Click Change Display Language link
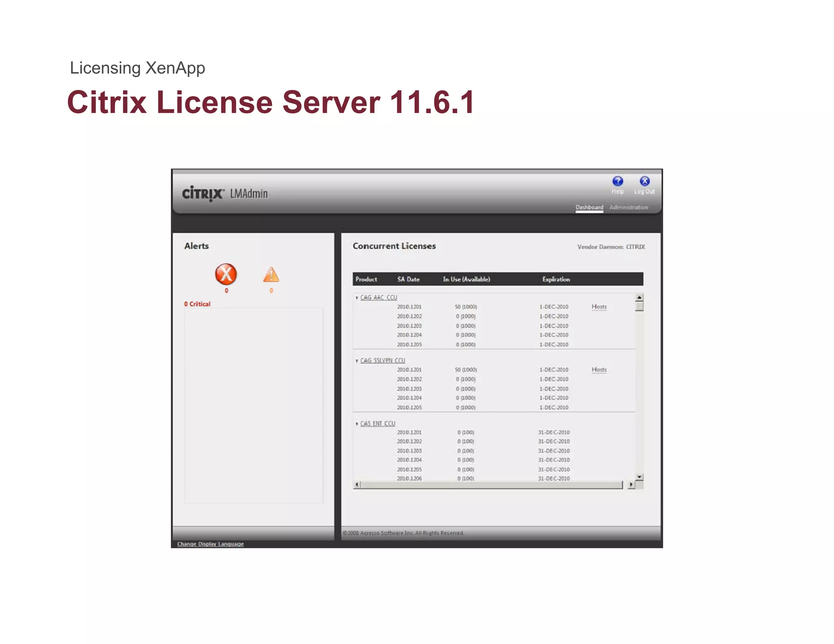This screenshot has height=644, width=834. point(210,544)
